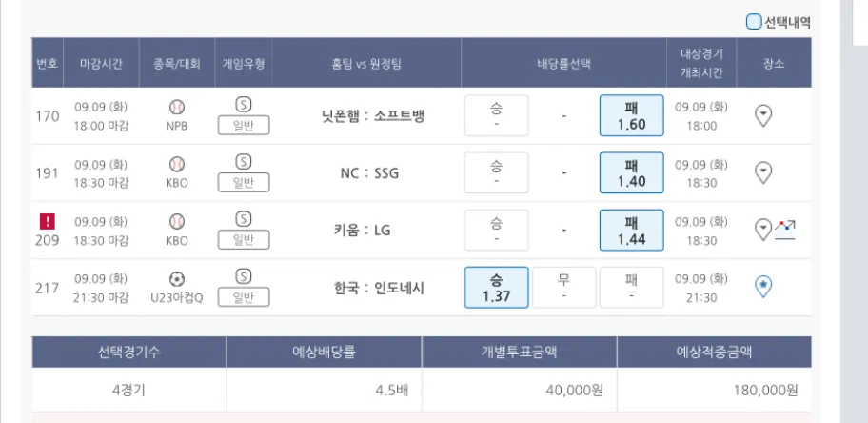Deselect 패 1.60 for 닛폰햄 : 소프트뱅
This screenshot has width=868, height=423.
tap(631, 116)
